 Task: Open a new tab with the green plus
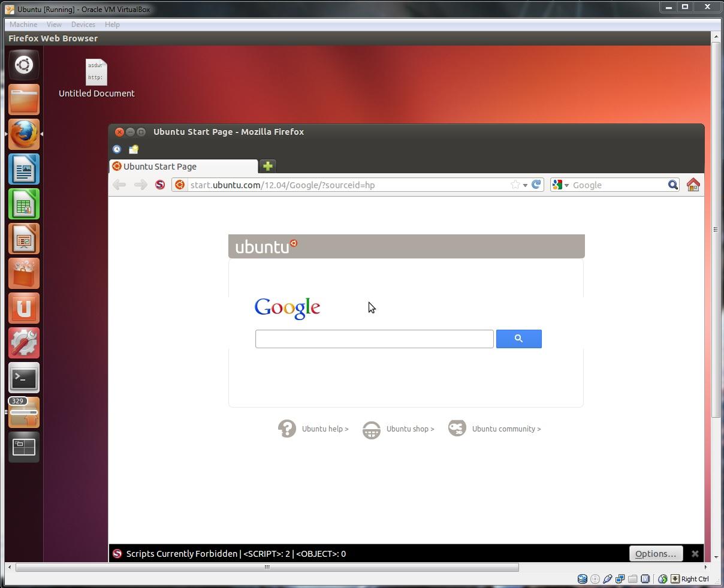pyautogui.click(x=268, y=166)
